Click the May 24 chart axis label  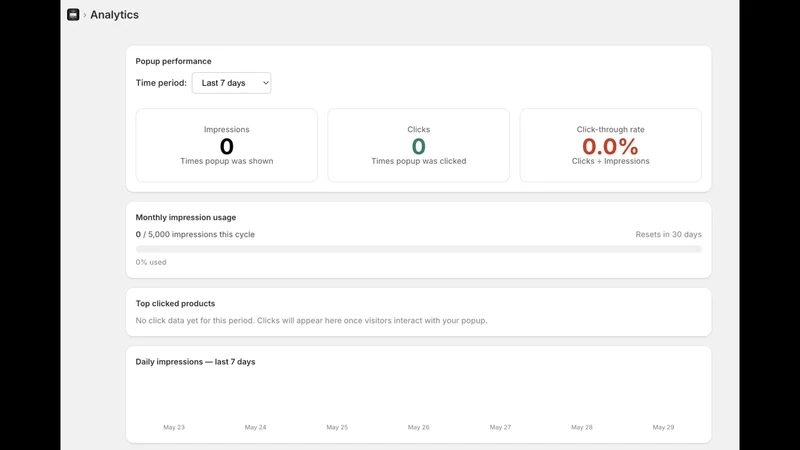point(255,427)
